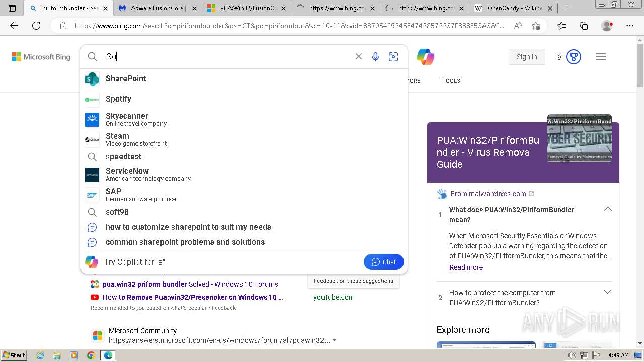Clear search text with X icon

click(x=359, y=57)
